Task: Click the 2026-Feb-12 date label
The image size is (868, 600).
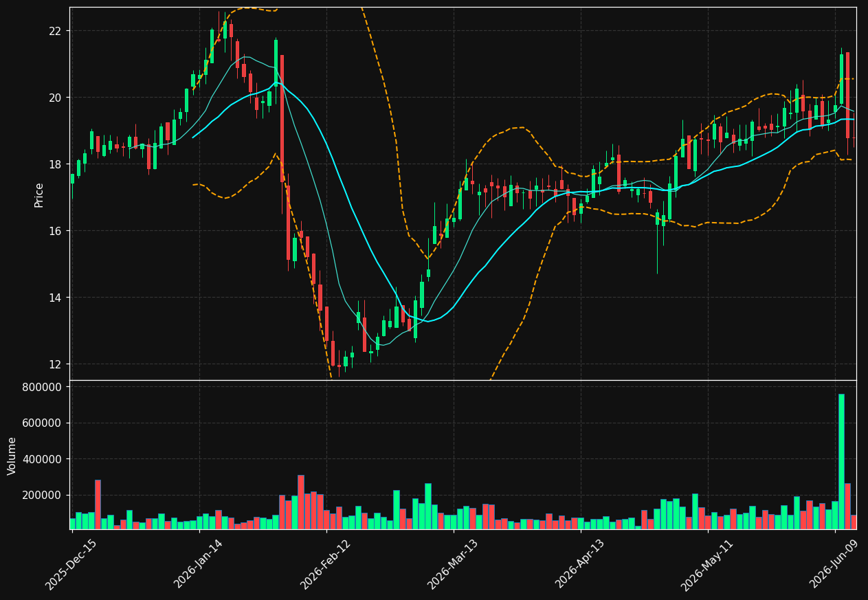Action: [326, 564]
